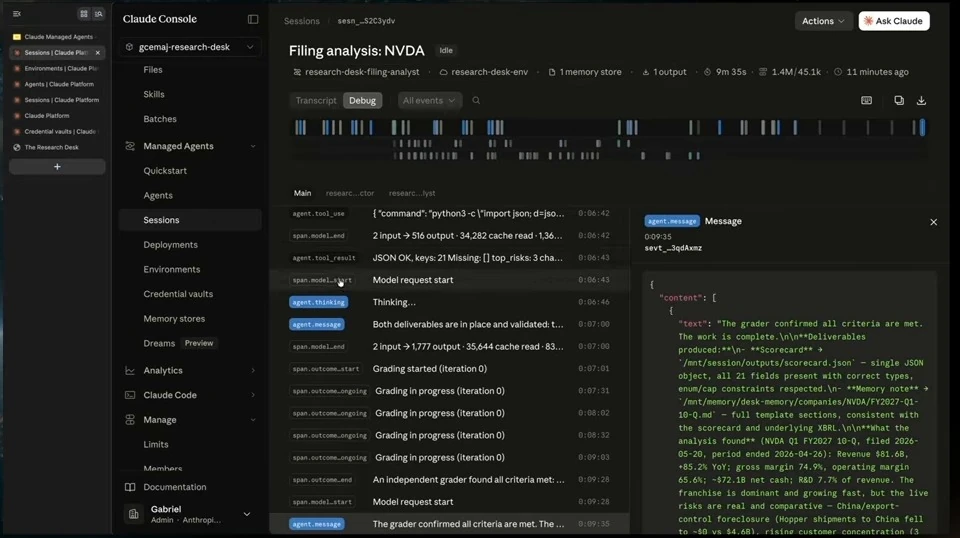Select the researc...lyst thread tab

[412, 193]
